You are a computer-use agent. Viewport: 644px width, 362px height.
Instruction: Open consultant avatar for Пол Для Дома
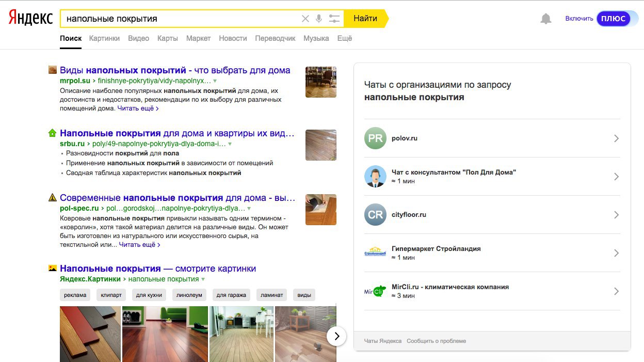coord(375,177)
